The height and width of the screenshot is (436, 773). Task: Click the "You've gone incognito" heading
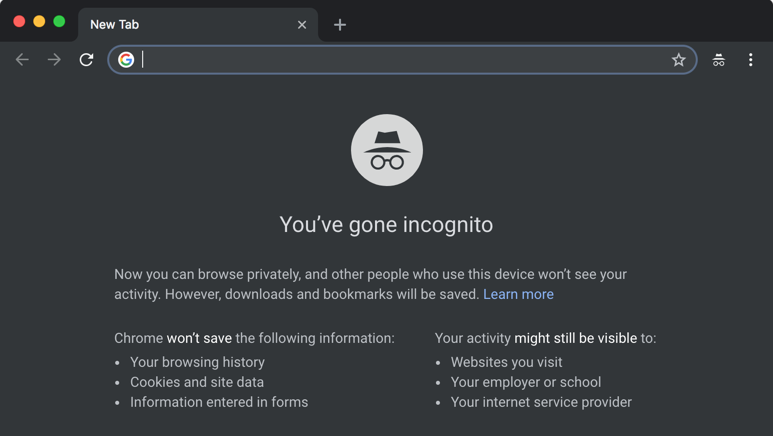386,225
